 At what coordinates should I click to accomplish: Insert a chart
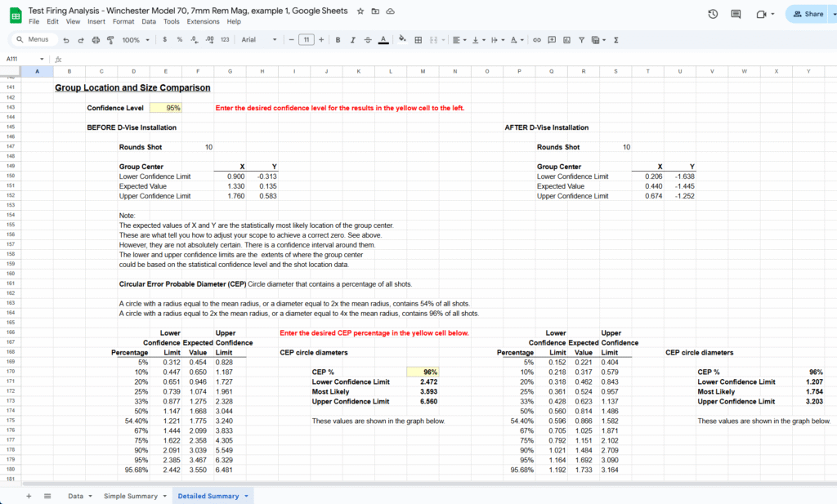[x=567, y=38]
